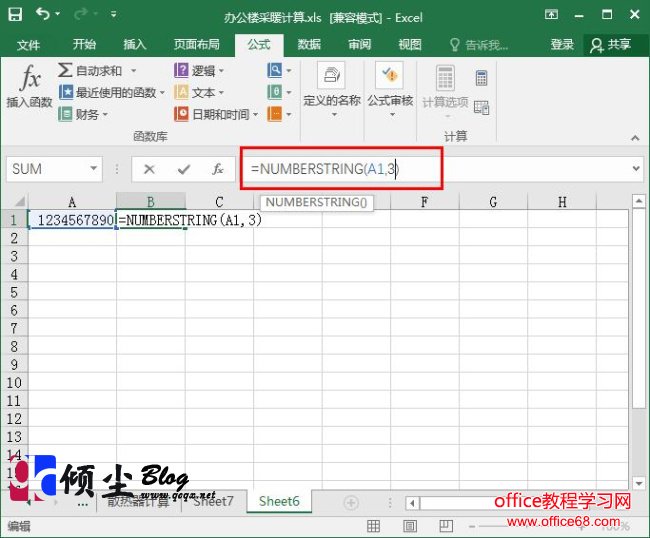Select column A header
This screenshot has height=538, width=650.
72,202
